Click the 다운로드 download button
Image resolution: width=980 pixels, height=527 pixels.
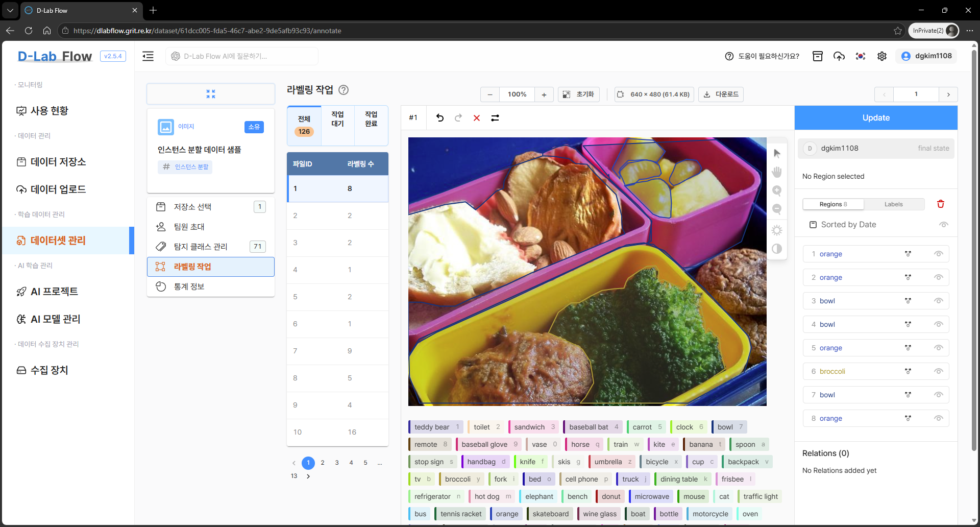coord(721,94)
